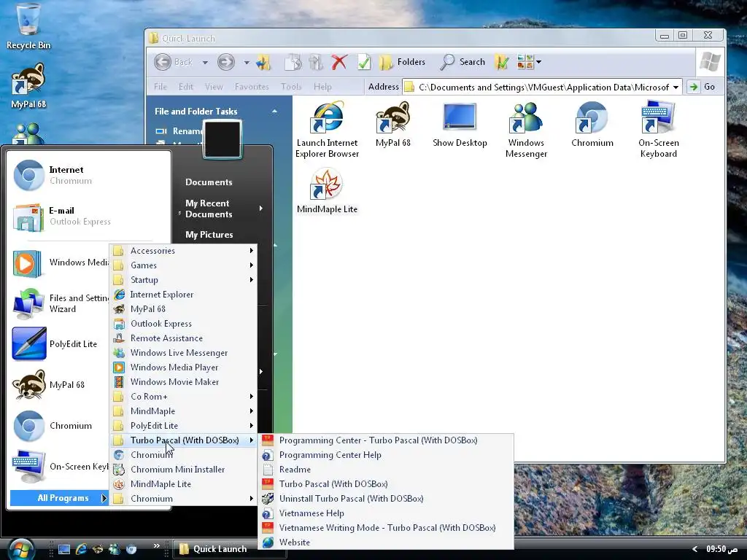Open Launch Internet Explorer Browser shortcut
This screenshot has height=560, width=747.
click(327, 130)
